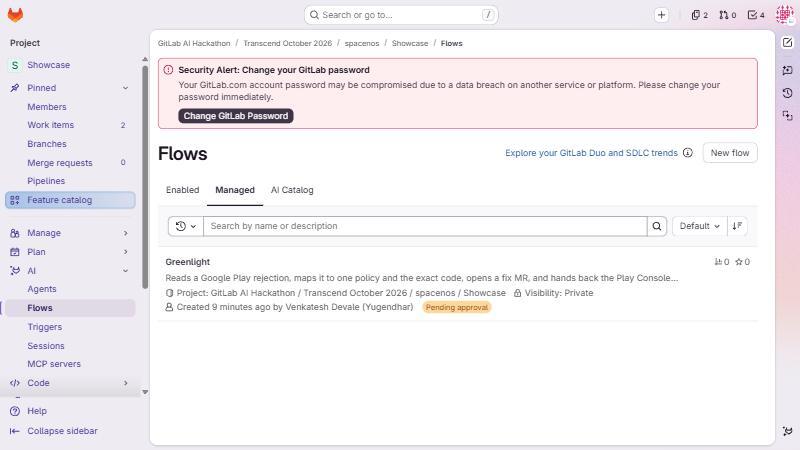Open assigned issues counter icon
800x450 pixels.
[x=699, y=15]
